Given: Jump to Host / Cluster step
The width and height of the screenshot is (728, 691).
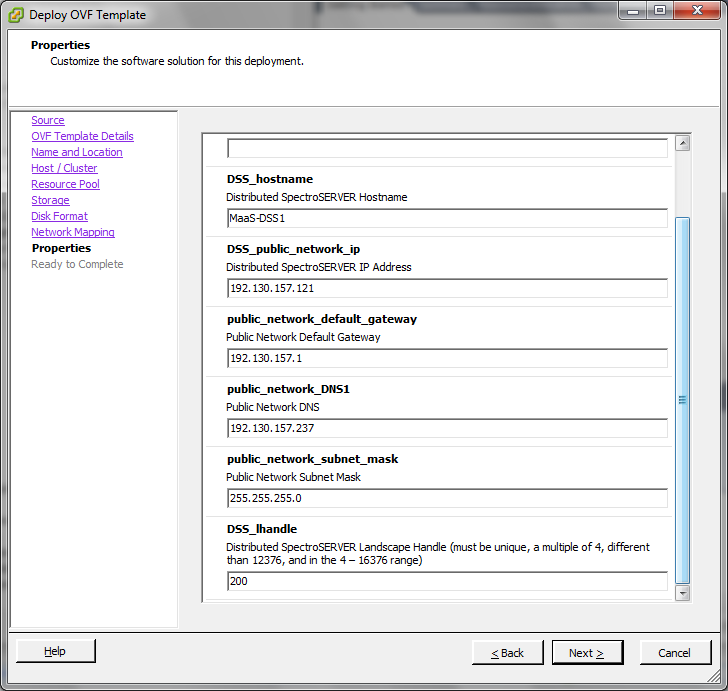Looking at the screenshot, I should tap(65, 168).
